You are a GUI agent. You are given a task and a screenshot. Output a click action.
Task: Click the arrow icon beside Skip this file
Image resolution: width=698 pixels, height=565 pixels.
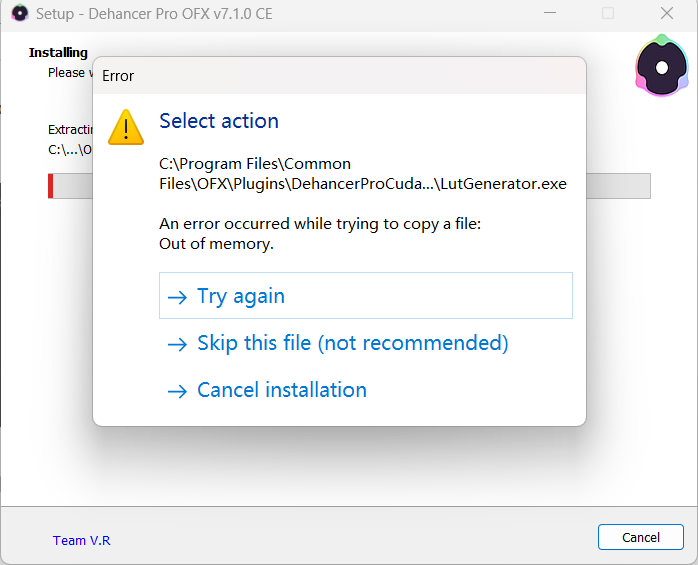pos(178,344)
